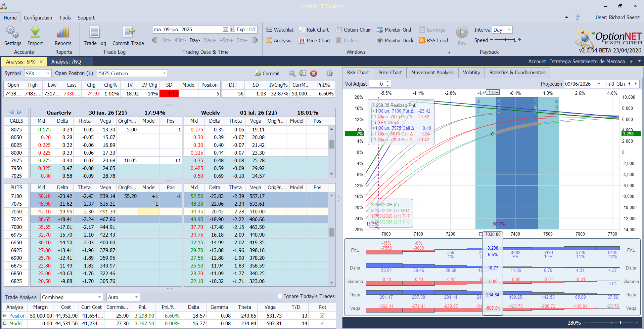Screen dimensions: 644x329
Task: Toggle the Exp button in date box
Action: tap(240, 30)
